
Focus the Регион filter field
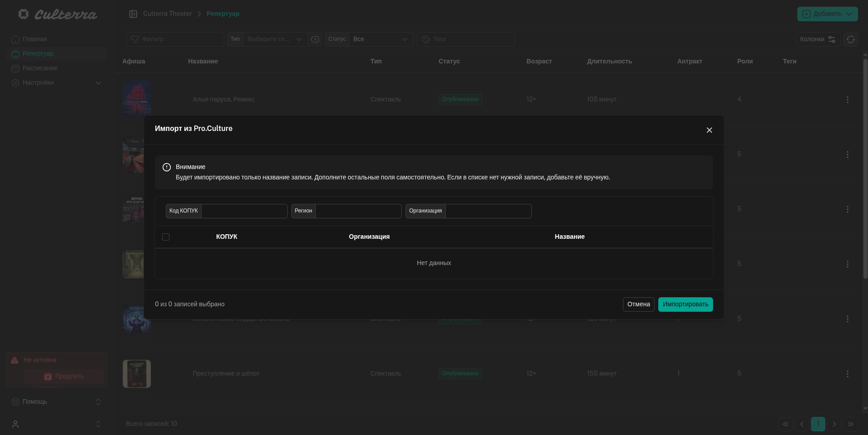click(358, 211)
